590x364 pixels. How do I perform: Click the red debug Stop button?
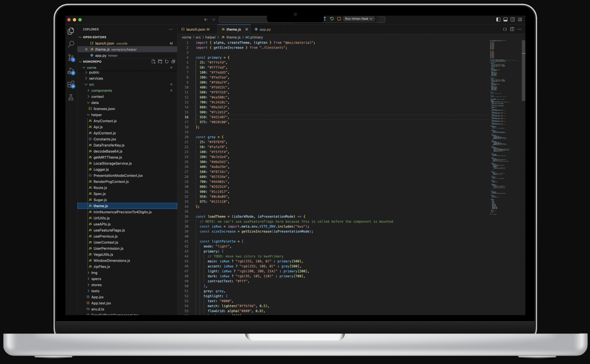pyautogui.click(x=339, y=19)
